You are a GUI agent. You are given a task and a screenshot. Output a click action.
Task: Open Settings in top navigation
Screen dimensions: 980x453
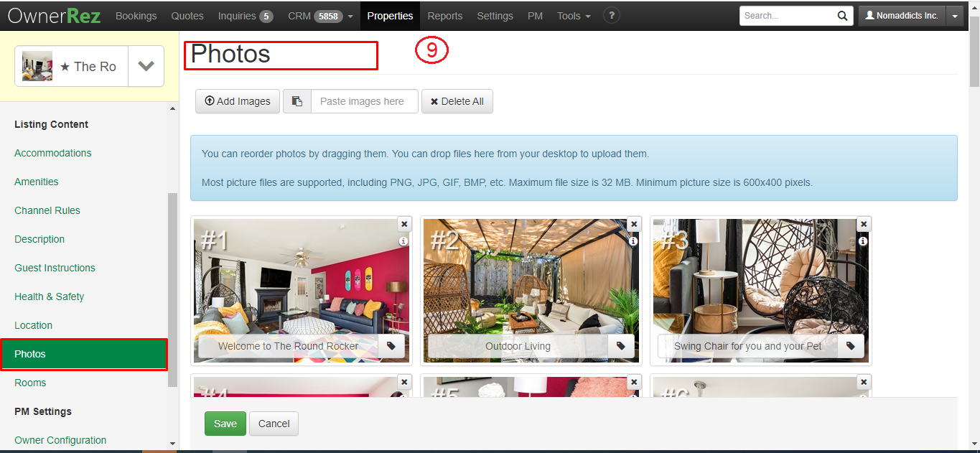(495, 16)
